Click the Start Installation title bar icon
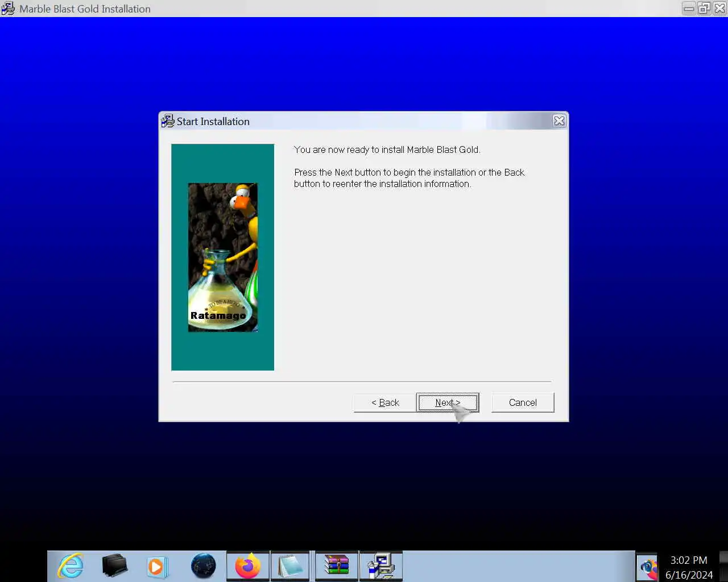 point(168,121)
